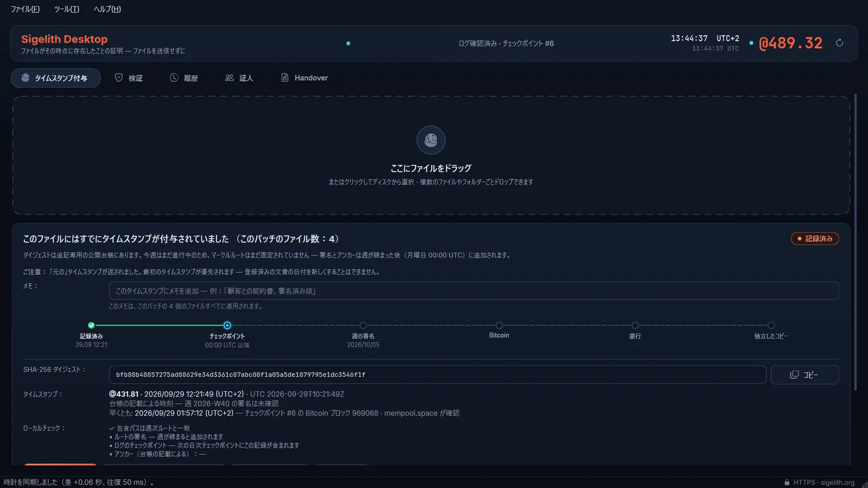The width and height of the screenshot is (868, 488).
Task: Click the 包含パスは週次ルートと一致 check line
Action: pyautogui.click(x=150, y=428)
